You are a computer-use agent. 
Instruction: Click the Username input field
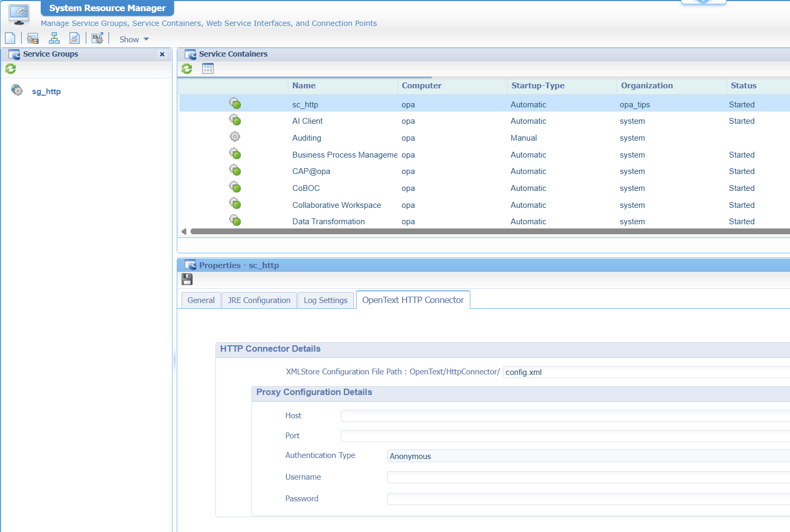click(588, 478)
